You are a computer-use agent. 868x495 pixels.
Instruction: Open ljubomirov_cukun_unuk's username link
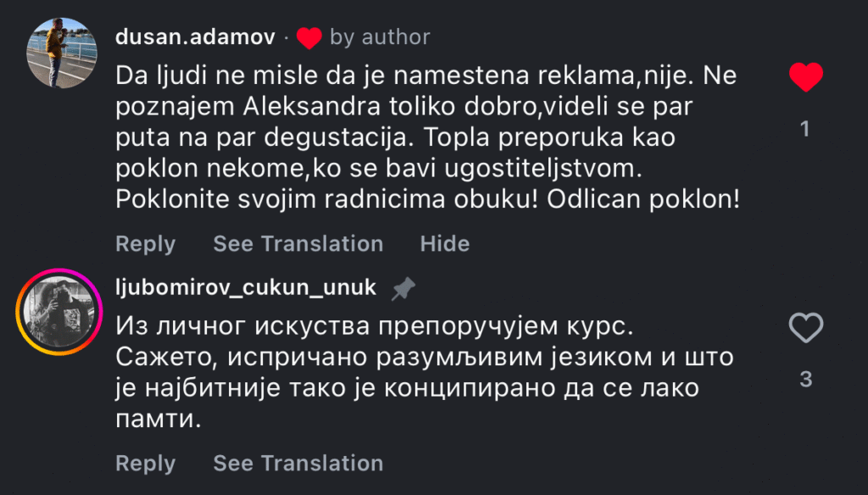(x=246, y=287)
